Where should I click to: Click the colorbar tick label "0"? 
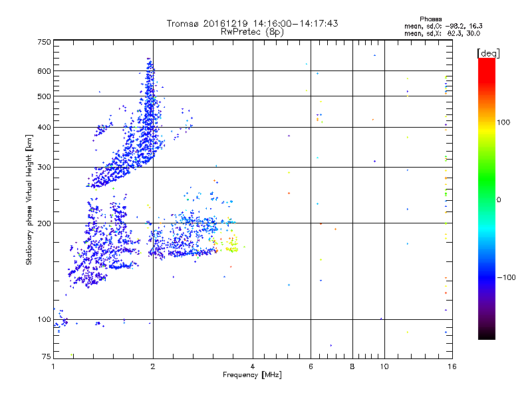pyautogui.click(x=499, y=200)
